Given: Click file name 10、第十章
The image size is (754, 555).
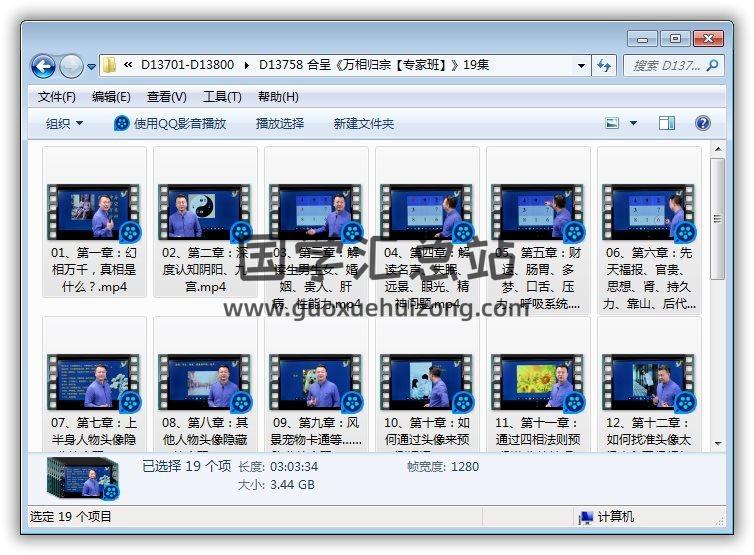Looking at the screenshot, I should point(427,433).
